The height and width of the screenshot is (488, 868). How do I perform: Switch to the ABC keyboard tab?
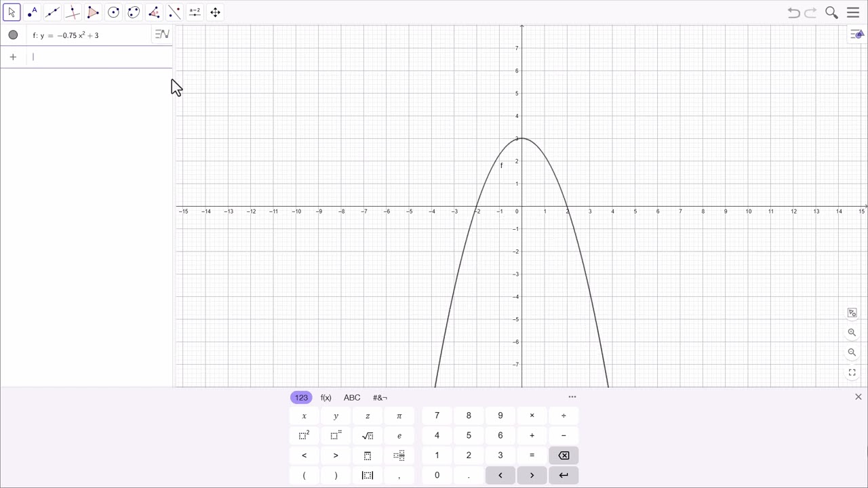coord(352,398)
